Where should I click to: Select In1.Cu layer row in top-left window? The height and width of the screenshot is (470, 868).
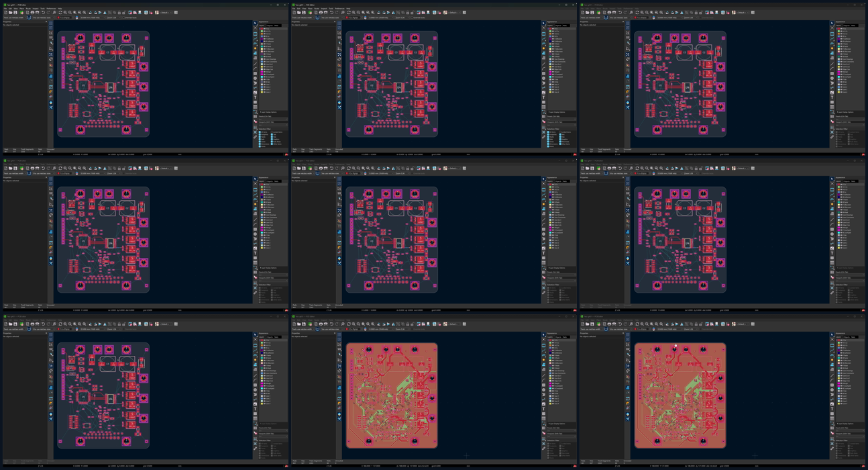click(x=273, y=32)
